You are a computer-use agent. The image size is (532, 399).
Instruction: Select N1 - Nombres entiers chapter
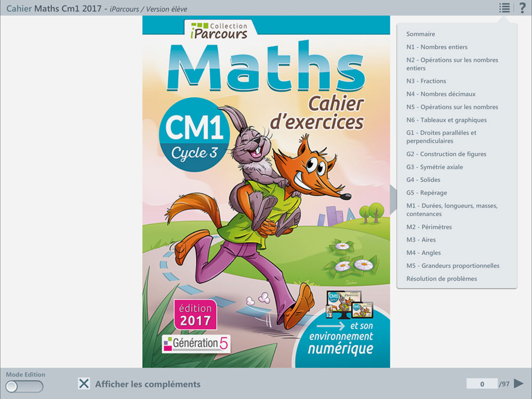[x=436, y=47]
